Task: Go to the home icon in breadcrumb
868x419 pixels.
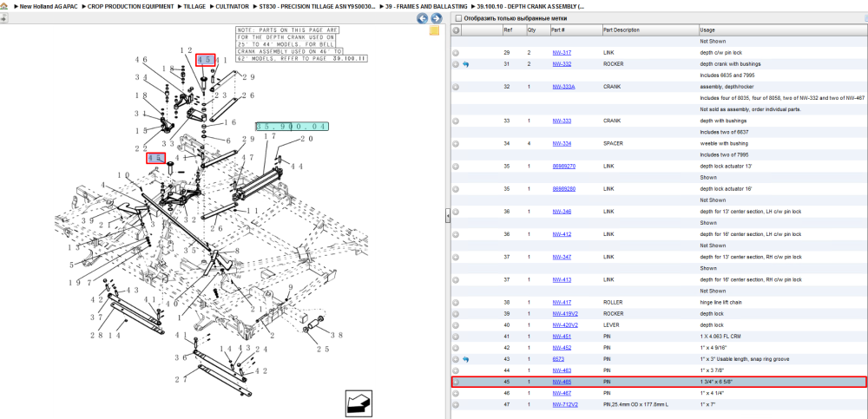Action: click(x=3, y=6)
